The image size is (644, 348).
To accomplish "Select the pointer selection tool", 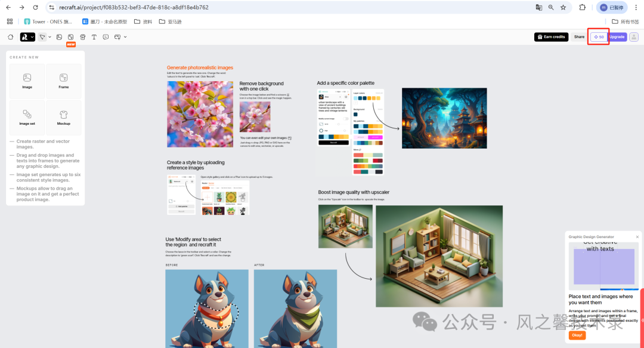I will [42, 37].
